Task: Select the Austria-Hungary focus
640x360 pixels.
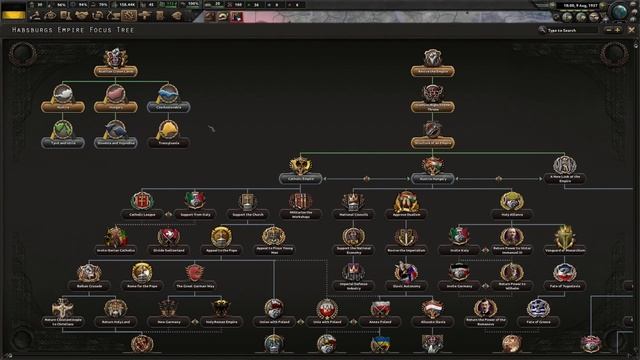Action: click(432, 170)
